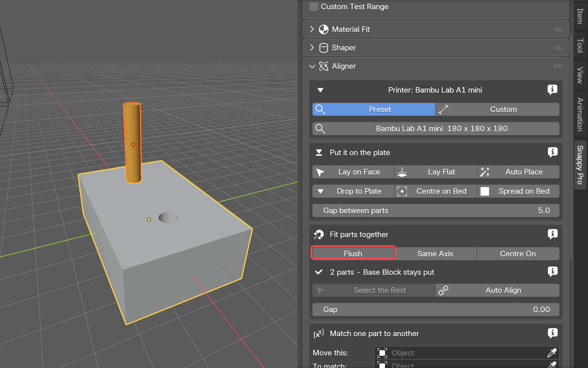Viewport: 588px width, 368px height.
Task: Click Centre on Bed
Action: click(435, 191)
